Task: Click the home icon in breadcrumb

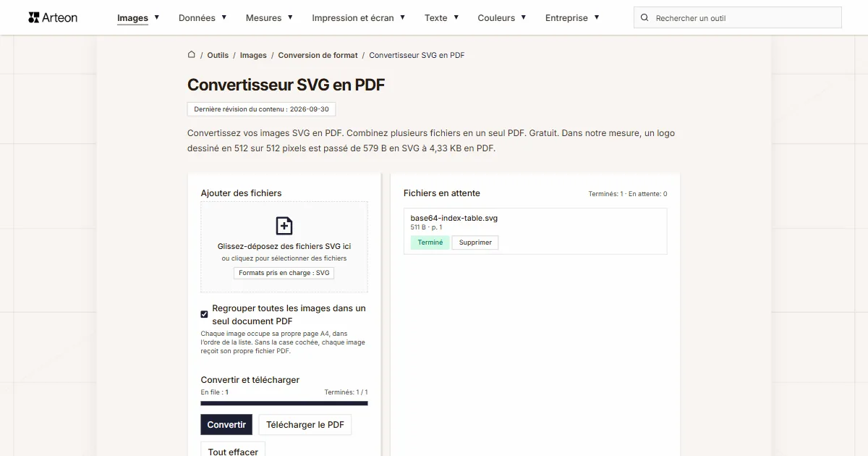Action: coord(192,54)
